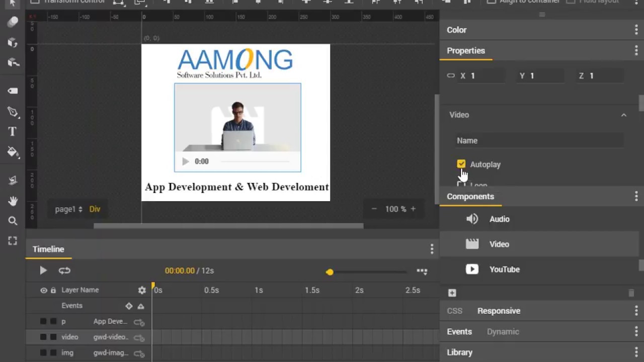
Task: Select the Zoom magnifier tool
Action: tap(13, 221)
